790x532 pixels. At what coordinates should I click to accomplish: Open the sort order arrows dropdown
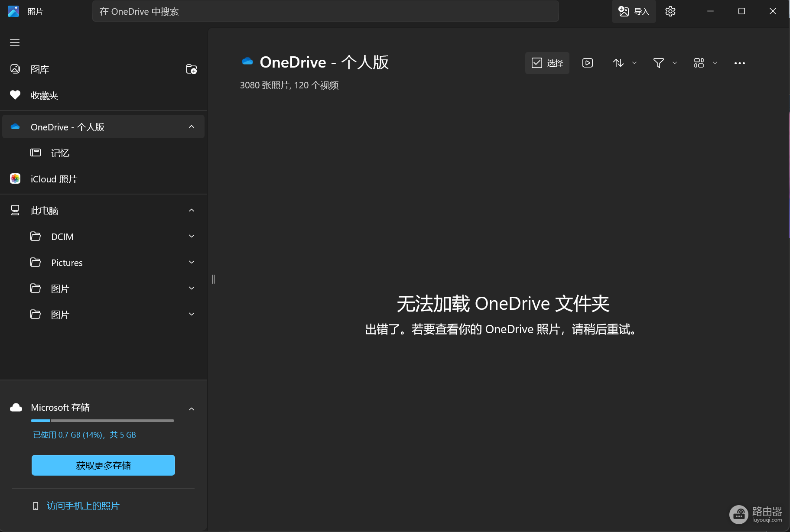click(x=624, y=63)
